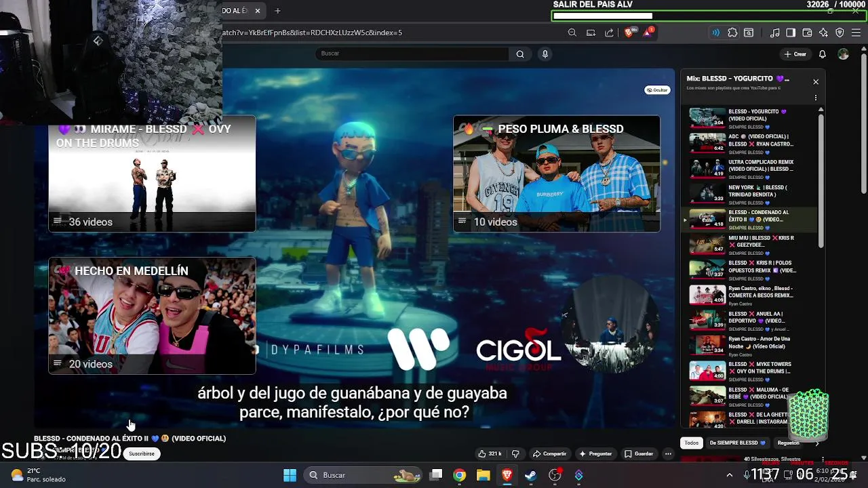Screen dimensions: 868x488
Task: Click the Preguntar ask button
Action: click(595, 453)
